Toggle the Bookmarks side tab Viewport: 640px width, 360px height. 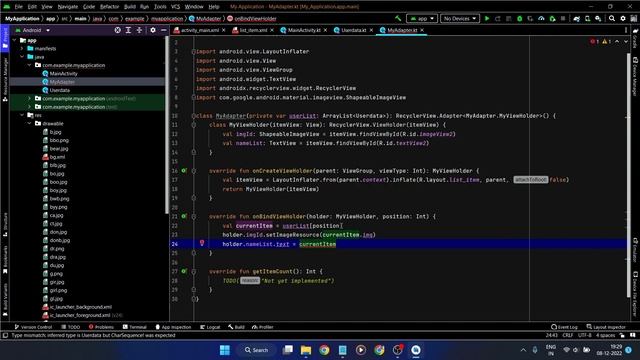coord(5,260)
